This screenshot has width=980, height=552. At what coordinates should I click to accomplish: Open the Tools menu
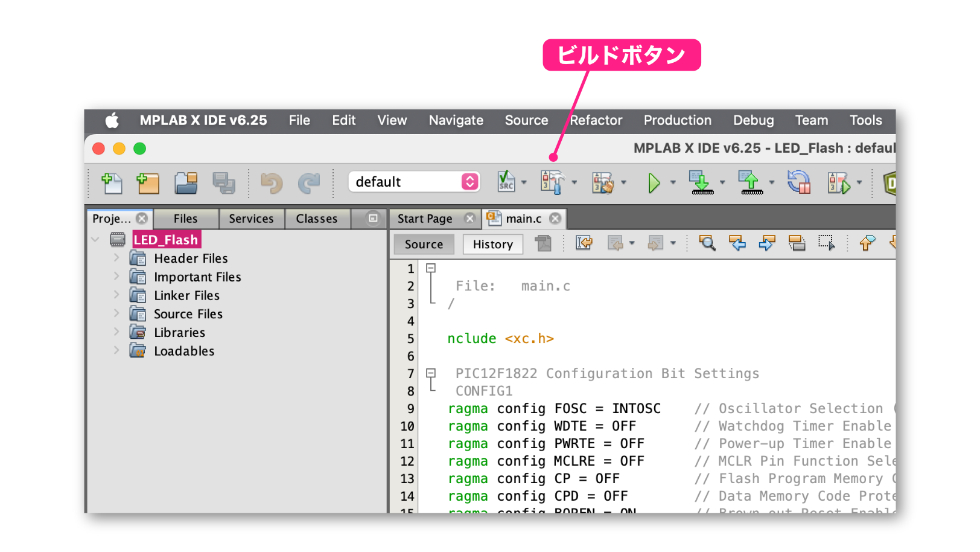[x=866, y=121]
